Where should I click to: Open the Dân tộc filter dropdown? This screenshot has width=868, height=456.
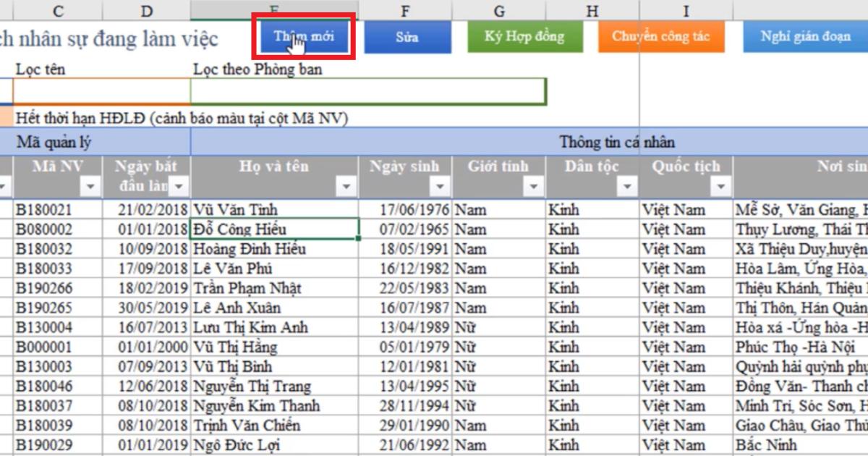(x=626, y=186)
